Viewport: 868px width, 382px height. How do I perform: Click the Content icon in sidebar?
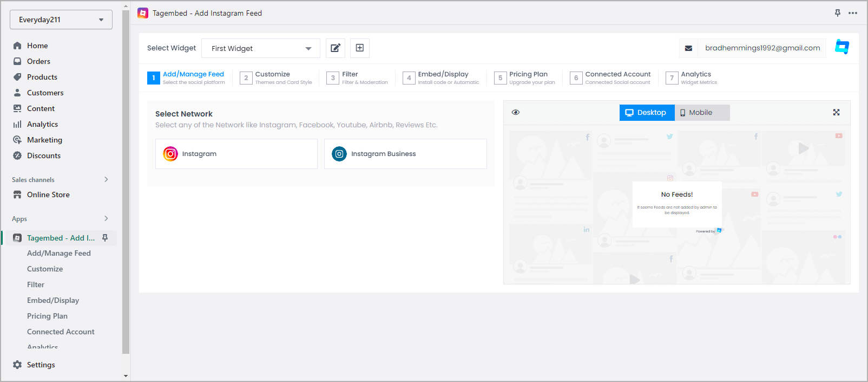click(x=17, y=108)
